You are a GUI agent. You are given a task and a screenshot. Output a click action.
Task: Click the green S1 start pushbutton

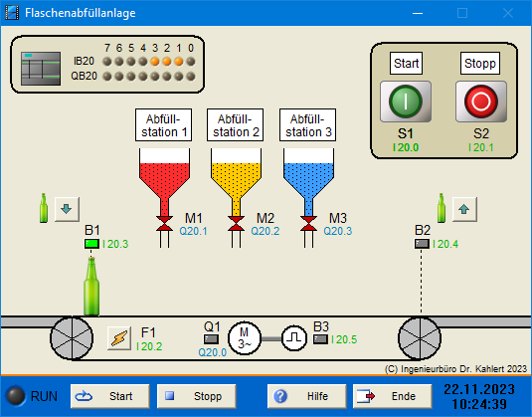click(406, 102)
